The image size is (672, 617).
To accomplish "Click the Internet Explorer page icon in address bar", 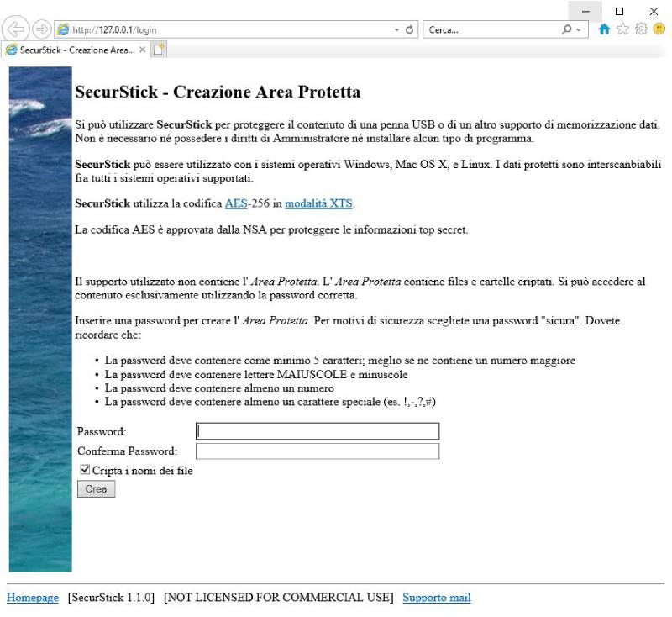I will coord(64,29).
